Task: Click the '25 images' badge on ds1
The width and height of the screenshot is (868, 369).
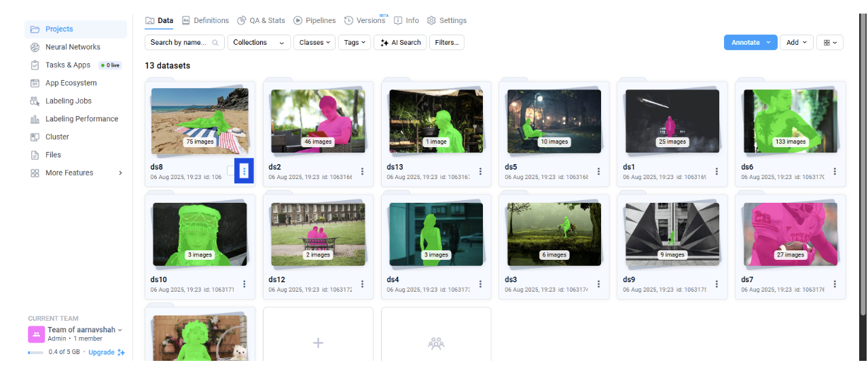Action: click(x=672, y=142)
